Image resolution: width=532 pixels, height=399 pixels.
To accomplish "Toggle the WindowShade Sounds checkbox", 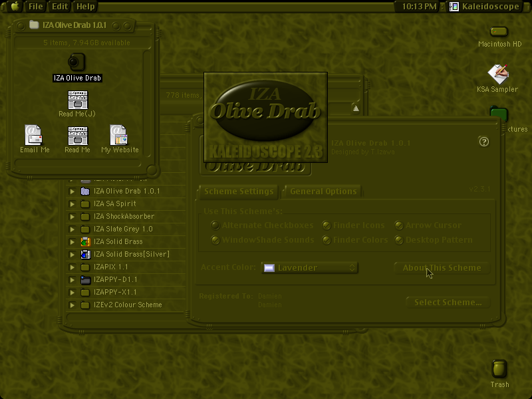I will [215, 240].
